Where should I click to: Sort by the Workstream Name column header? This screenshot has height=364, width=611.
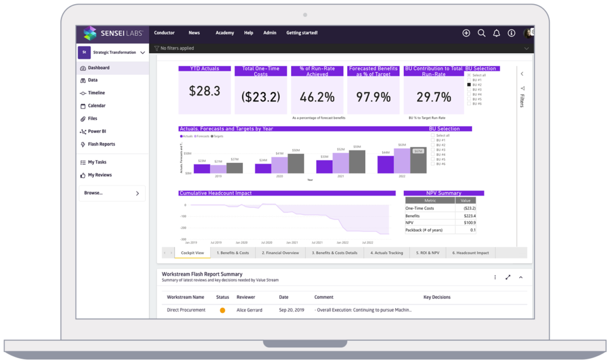point(186,297)
